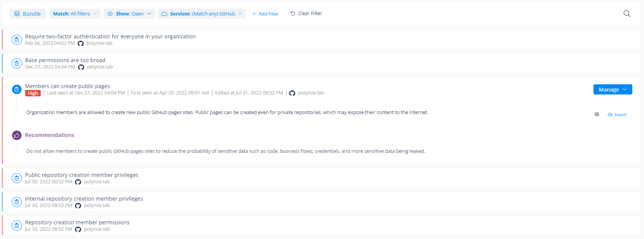Image resolution: width=644 pixels, height=239 pixels.
Task: Expand Repository creation member permissions finding
Action: click(321, 225)
